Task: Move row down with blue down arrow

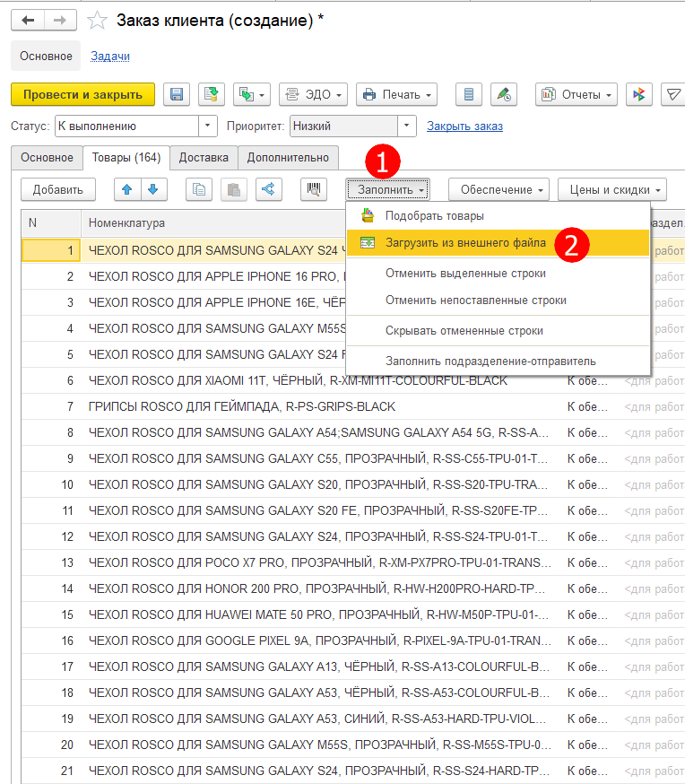Action: pos(153,190)
